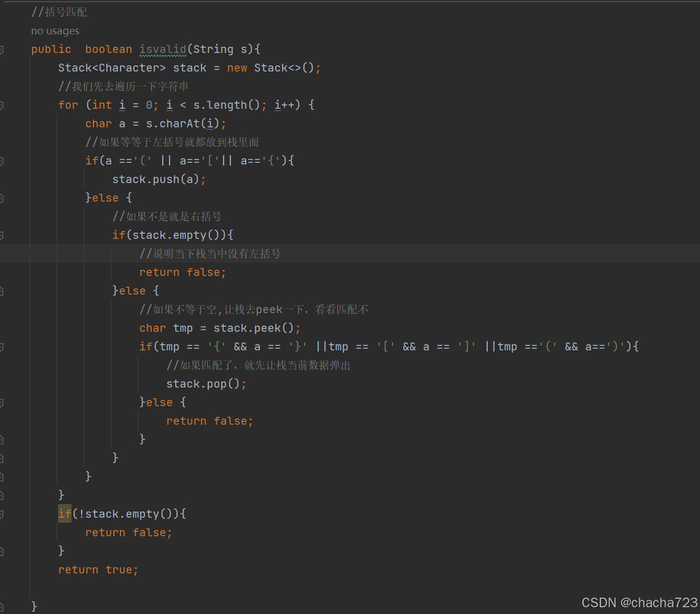The image size is (700, 614).
Task: Fold the if(stack.empty()) block in gutter
Action: [2, 235]
